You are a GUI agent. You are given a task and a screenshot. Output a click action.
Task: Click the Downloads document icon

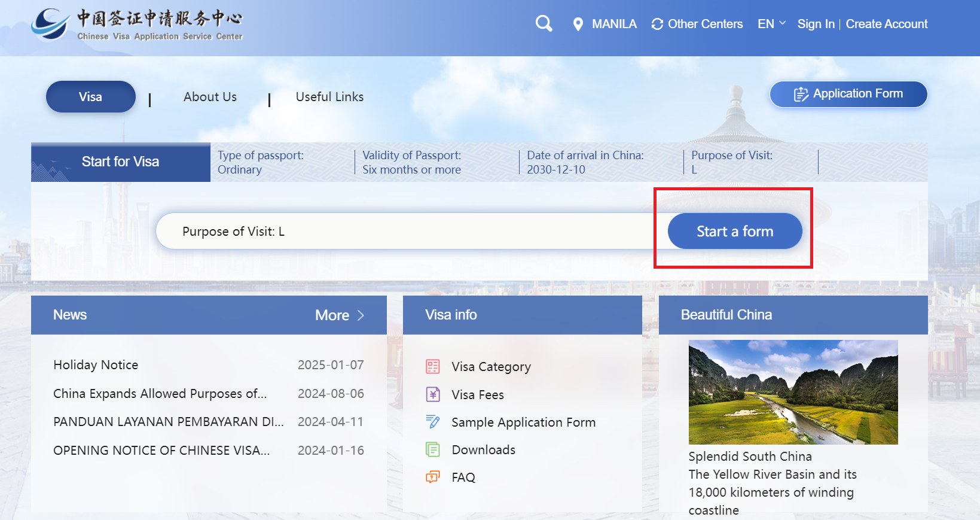[x=432, y=449]
